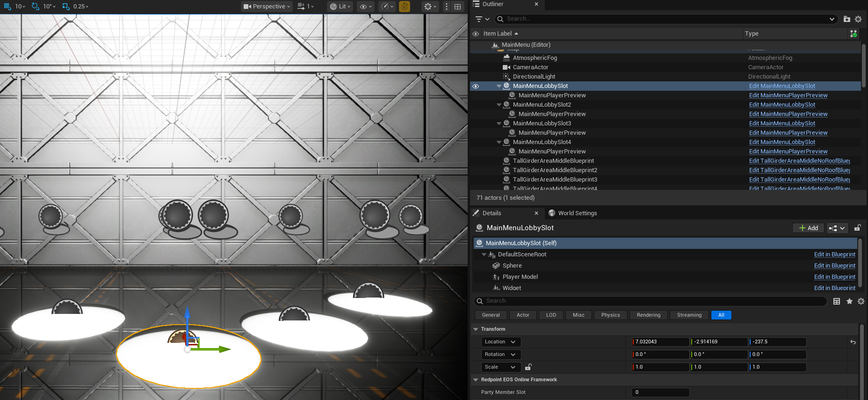Open the scale snap 0.25 dropdown
Screen dimensions: 868x400
pos(81,7)
